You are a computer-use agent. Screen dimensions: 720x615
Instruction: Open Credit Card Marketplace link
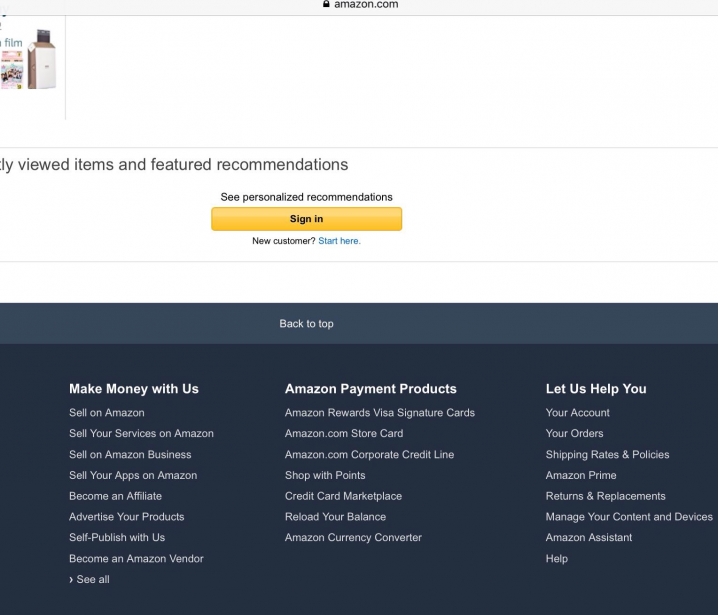pos(343,496)
